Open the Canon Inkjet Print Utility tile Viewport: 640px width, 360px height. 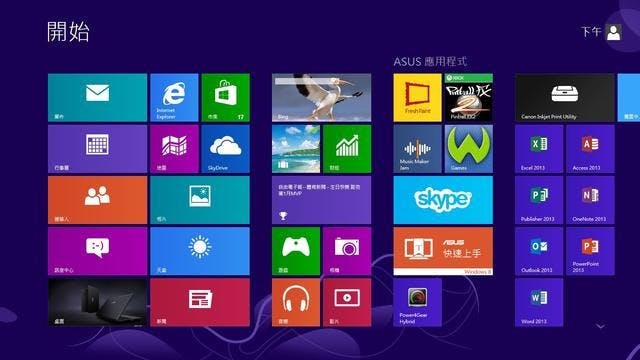tap(564, 98)
